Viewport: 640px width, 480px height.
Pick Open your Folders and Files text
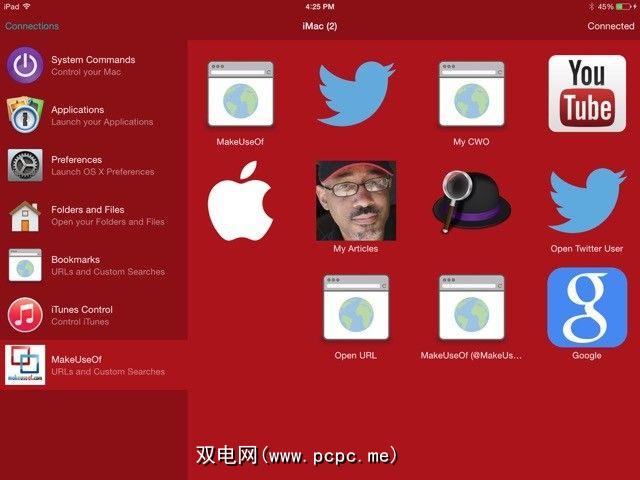pos(108,222)
